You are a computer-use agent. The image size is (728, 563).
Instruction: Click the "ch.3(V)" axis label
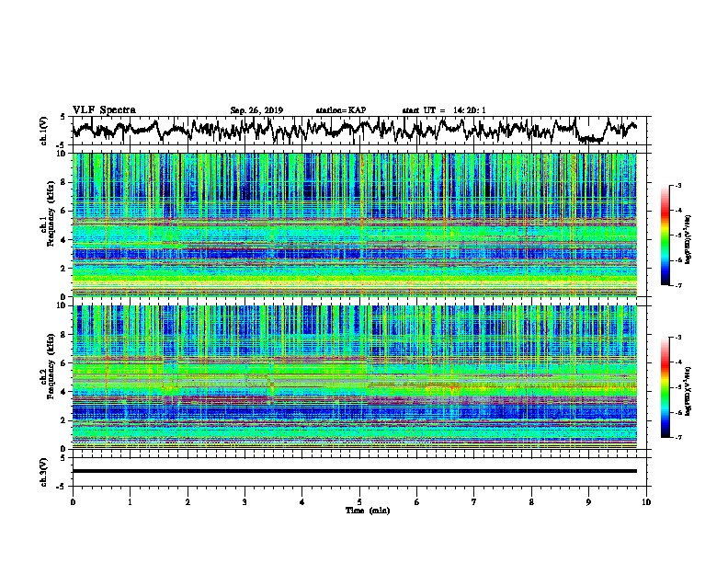pyautogui.click(x=44, y=472)
